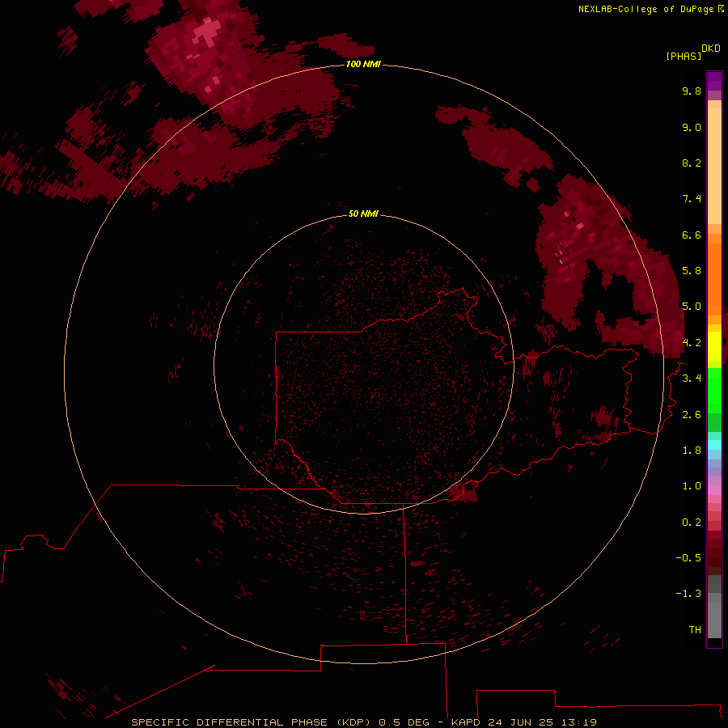Click the 9.8 scale value

[692, 91]
